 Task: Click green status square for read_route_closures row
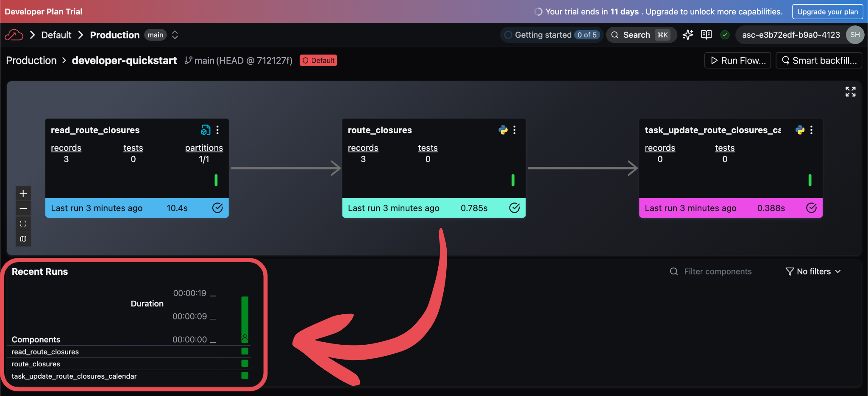(245, 351)
